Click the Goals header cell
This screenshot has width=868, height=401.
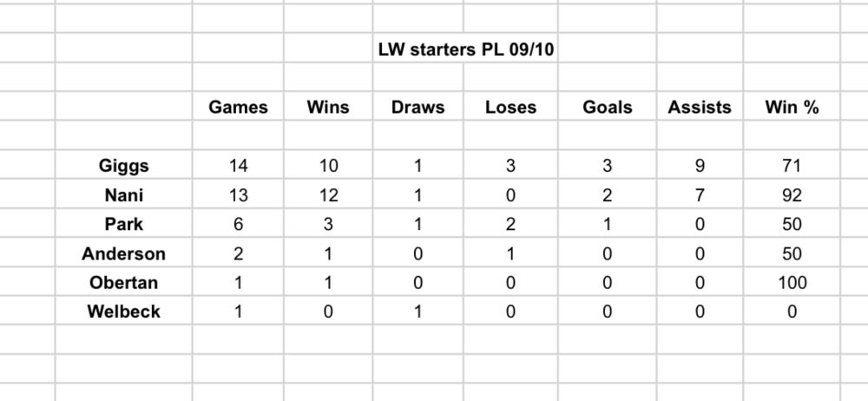(608, 107)
